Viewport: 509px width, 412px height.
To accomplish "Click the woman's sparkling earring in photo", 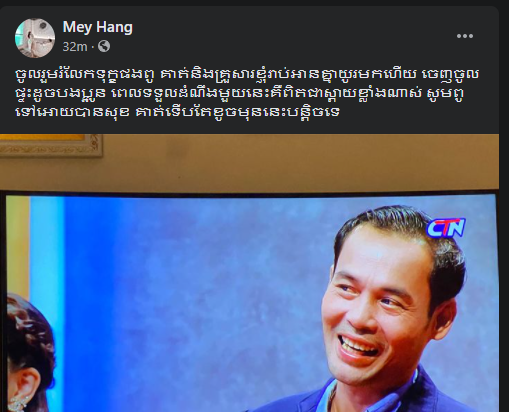I will [17, 403].
